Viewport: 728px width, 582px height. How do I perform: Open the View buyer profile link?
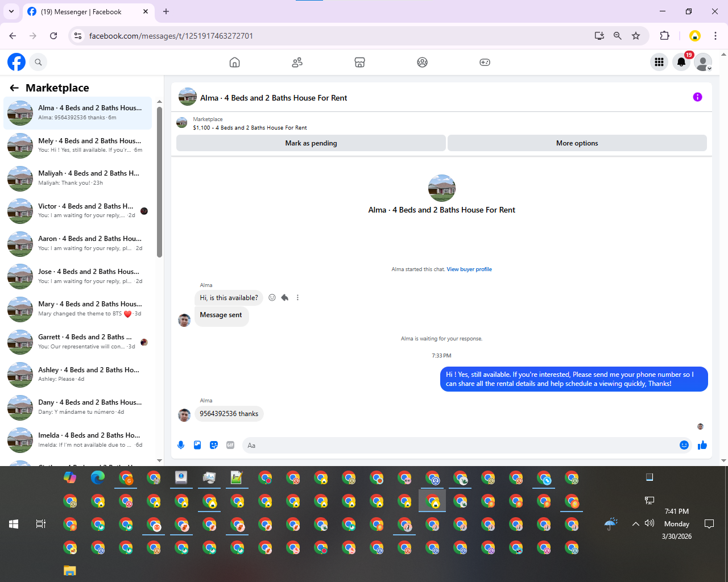469,269
